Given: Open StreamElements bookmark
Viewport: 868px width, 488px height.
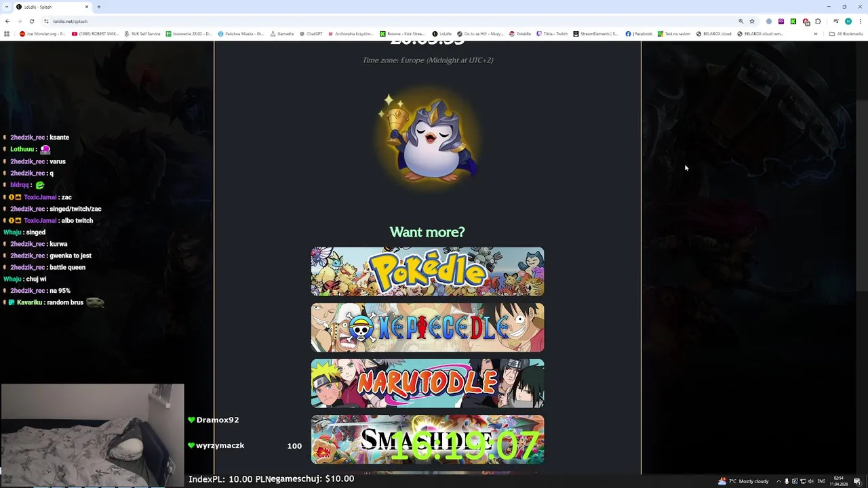Looking at the screenshot, I should [x=596, y=34].
